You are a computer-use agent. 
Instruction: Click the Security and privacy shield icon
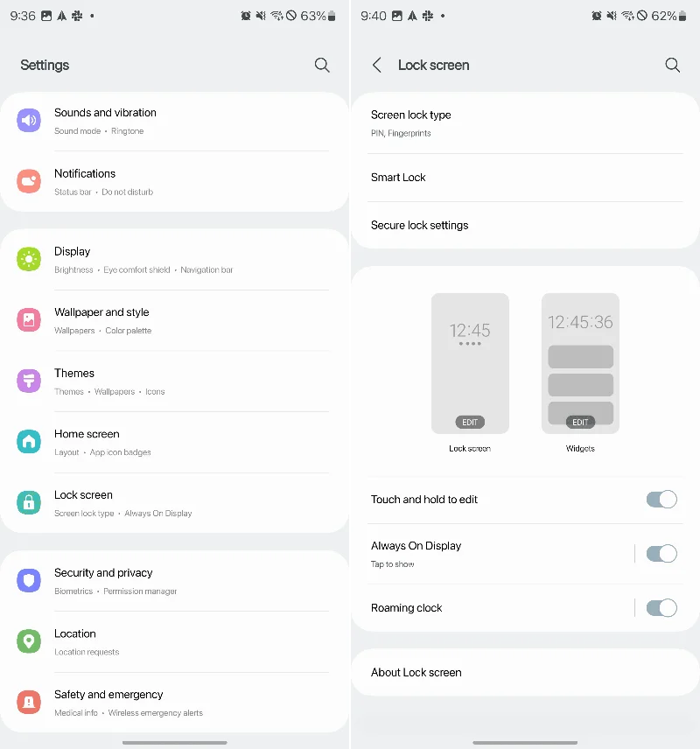point(29,580)
